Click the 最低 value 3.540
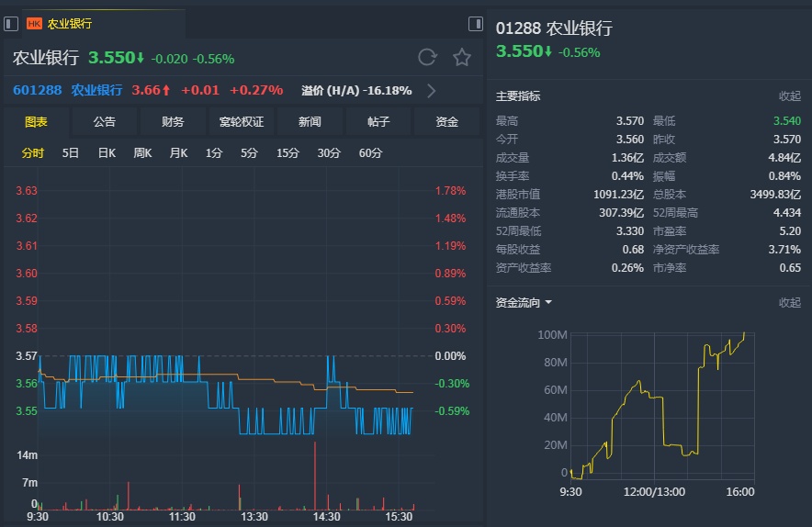The width and height of the screenshot is (812, 527). 787,121
